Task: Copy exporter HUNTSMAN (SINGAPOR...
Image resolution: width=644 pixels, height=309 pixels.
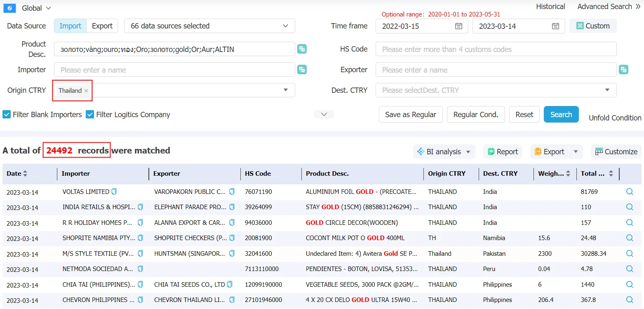Action: coord(232,253)
